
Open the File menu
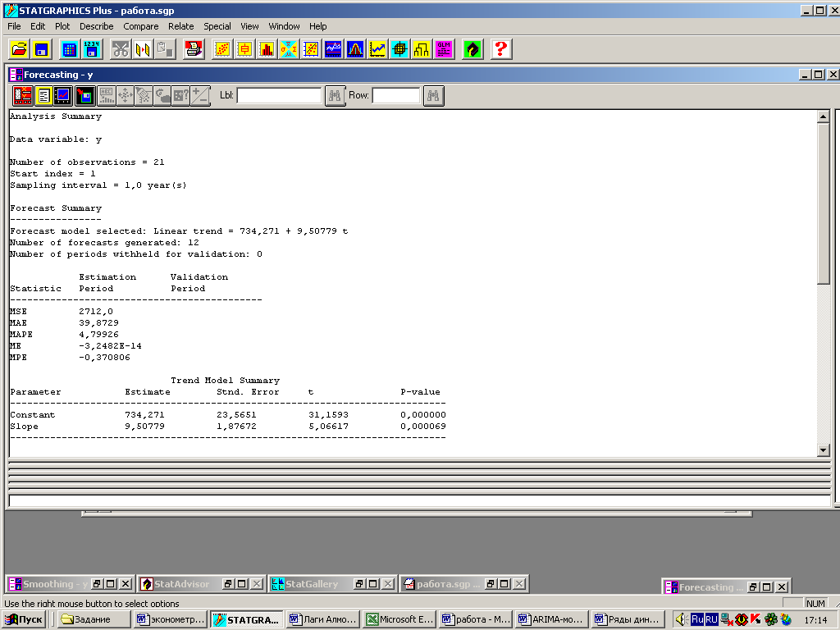pos(14,26)
